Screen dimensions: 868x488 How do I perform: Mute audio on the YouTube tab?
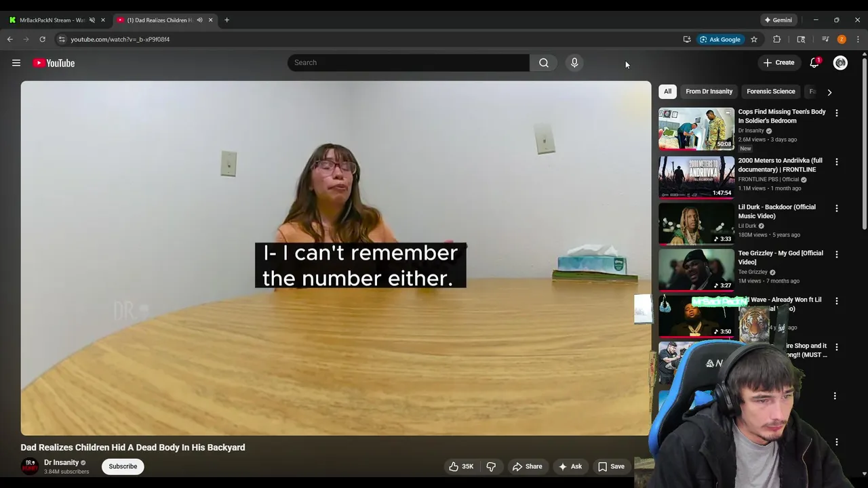199,20
